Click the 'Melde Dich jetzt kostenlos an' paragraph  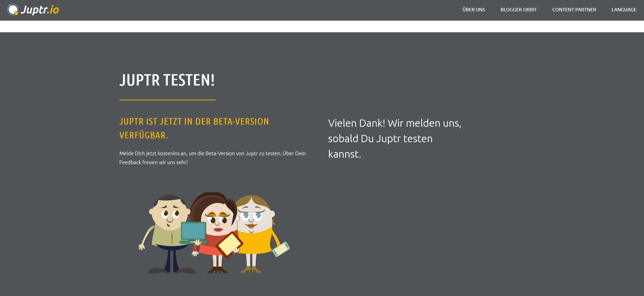[x=212, y=158]
